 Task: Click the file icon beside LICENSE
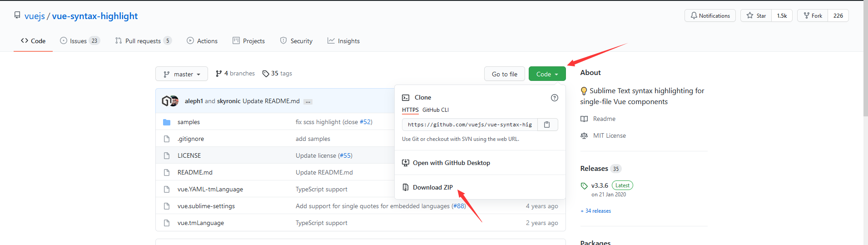point(167,156)
